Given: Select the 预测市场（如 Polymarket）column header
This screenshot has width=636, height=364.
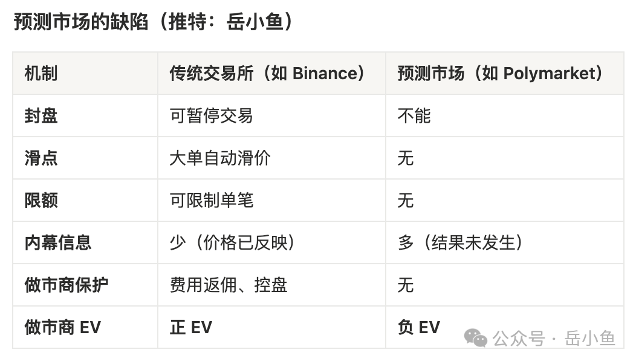Looking at the screenshot, I should pos(501,73).
